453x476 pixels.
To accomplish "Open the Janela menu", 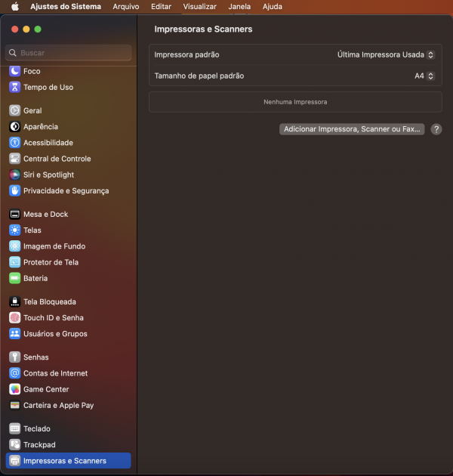I will (x=239, y=6).
